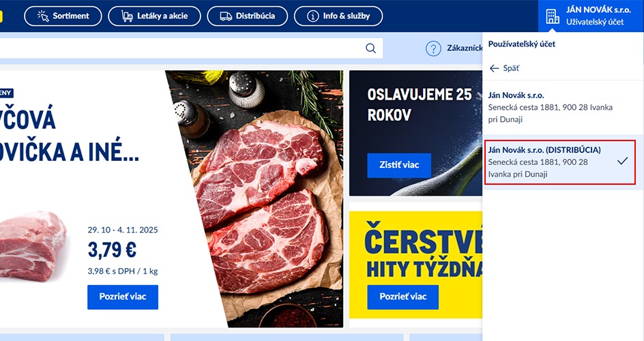This screenshot has height=341, width=644.
Task: Expand the Info & služby dropdown
Action: (338, 16)
